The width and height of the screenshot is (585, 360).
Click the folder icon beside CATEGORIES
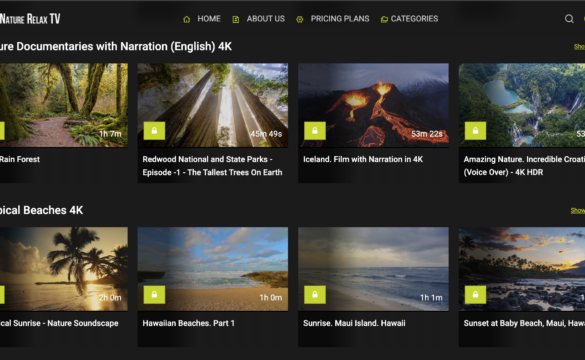384,19
